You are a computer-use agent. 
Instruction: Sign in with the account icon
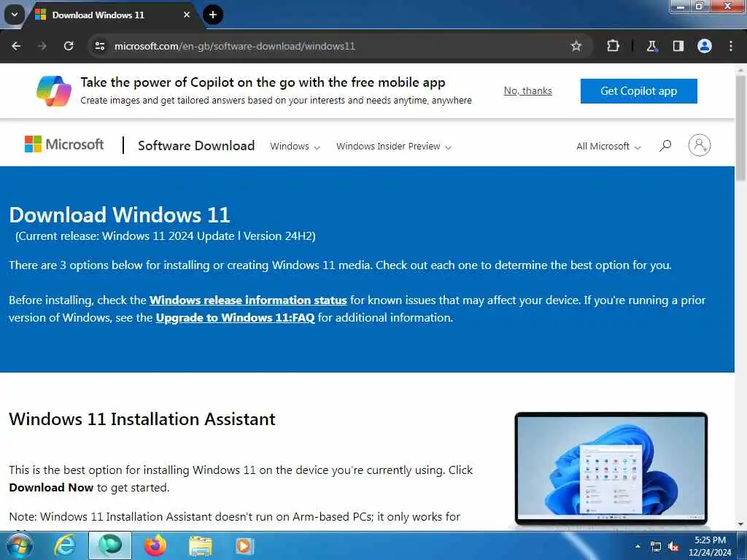tap(700, 145)
